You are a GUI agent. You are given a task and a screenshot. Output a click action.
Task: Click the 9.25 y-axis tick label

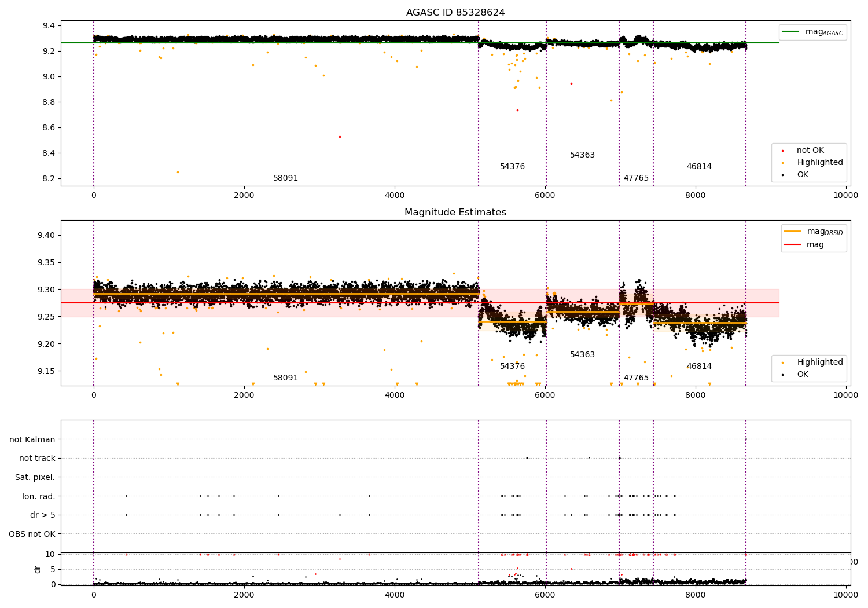[x=46, y=317]
